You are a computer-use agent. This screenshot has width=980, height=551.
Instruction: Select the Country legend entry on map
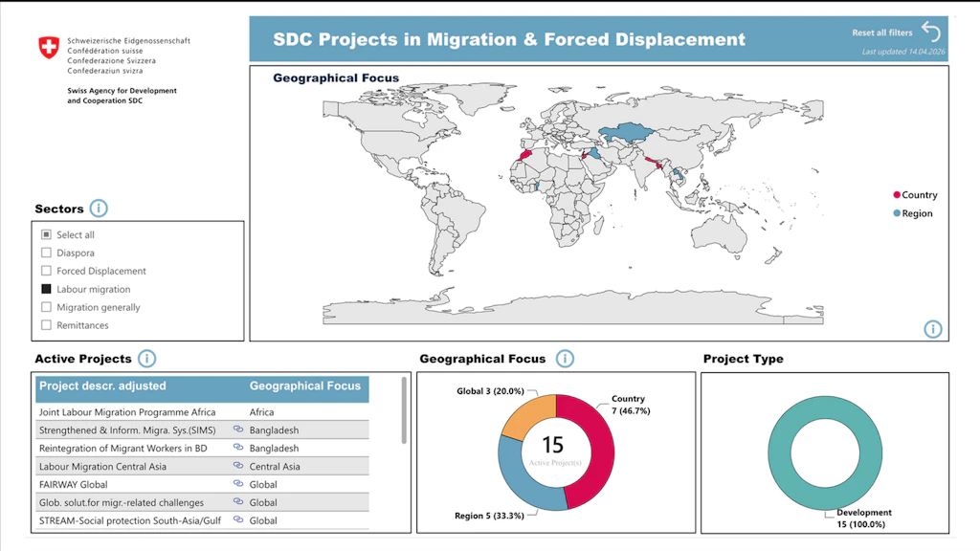915,195
